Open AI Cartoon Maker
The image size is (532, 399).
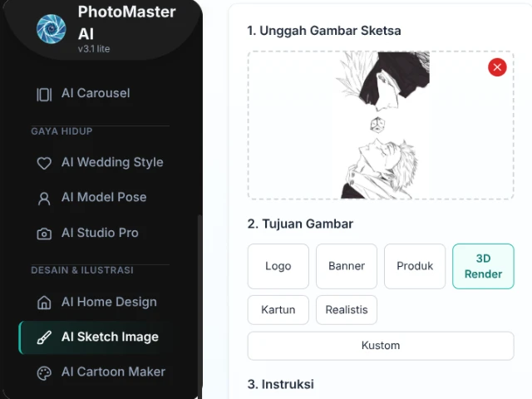click(x=95, y=372)
